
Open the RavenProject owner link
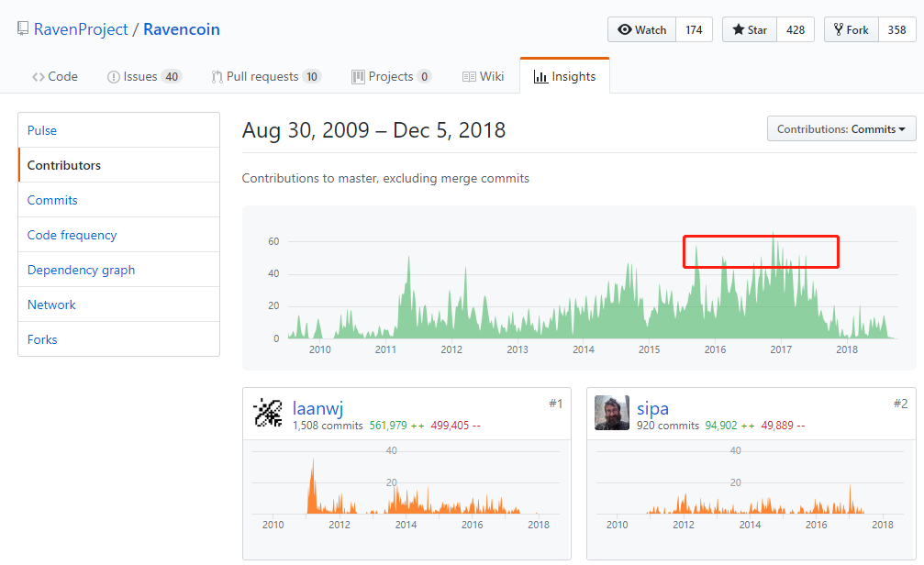81,28
